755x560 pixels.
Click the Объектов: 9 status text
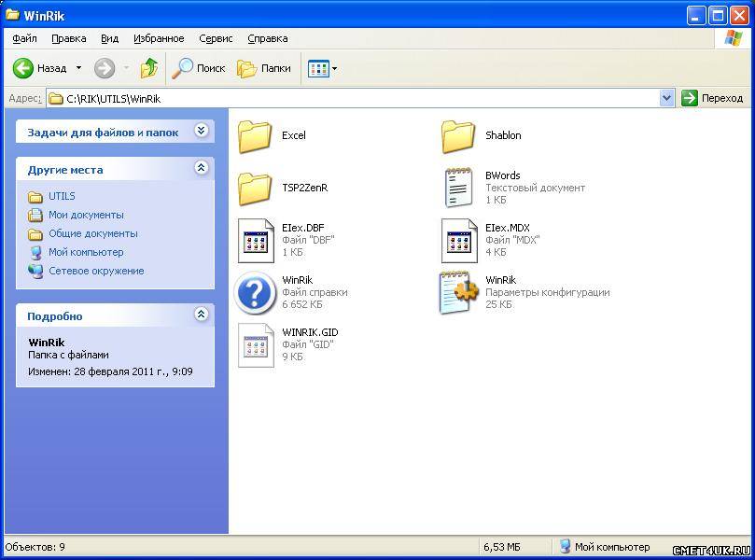(35, 547)
